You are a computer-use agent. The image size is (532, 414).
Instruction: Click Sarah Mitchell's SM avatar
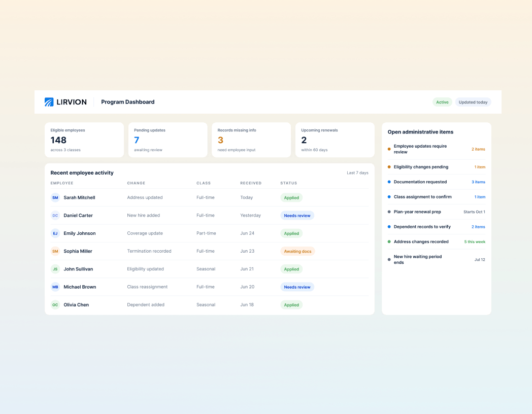[55, 198]
